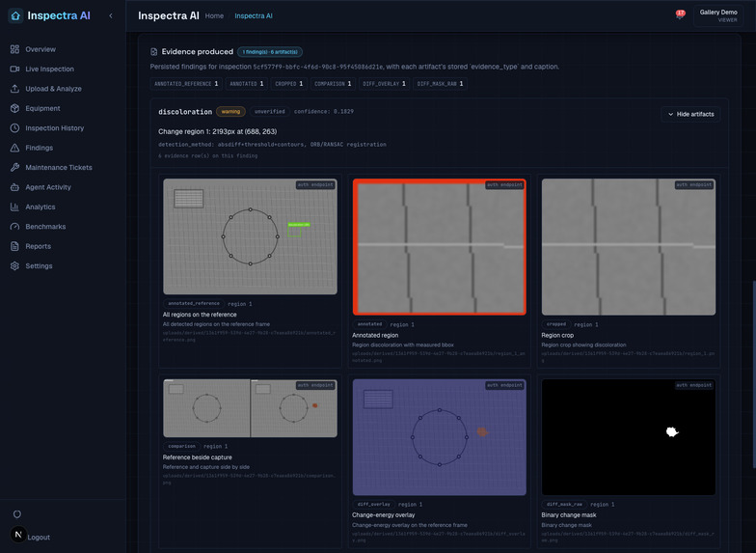Open the Change-energy overlay thumbnail
The width and height of the screenshot is (756, 553).
pos(440,437)
